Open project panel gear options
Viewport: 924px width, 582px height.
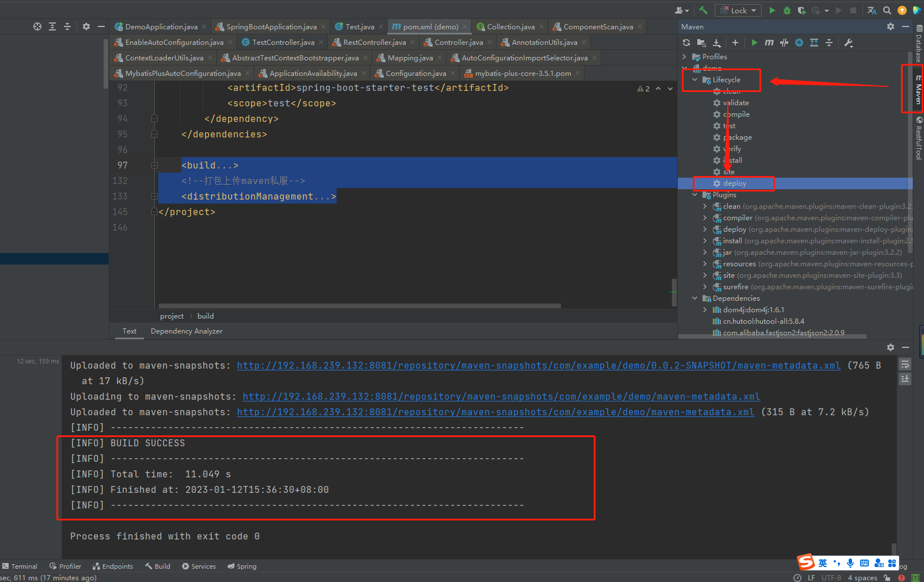86,26
